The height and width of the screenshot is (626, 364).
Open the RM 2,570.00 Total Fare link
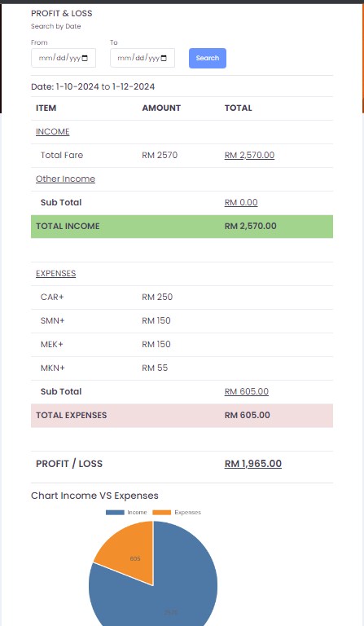click(x=249, y=156)
